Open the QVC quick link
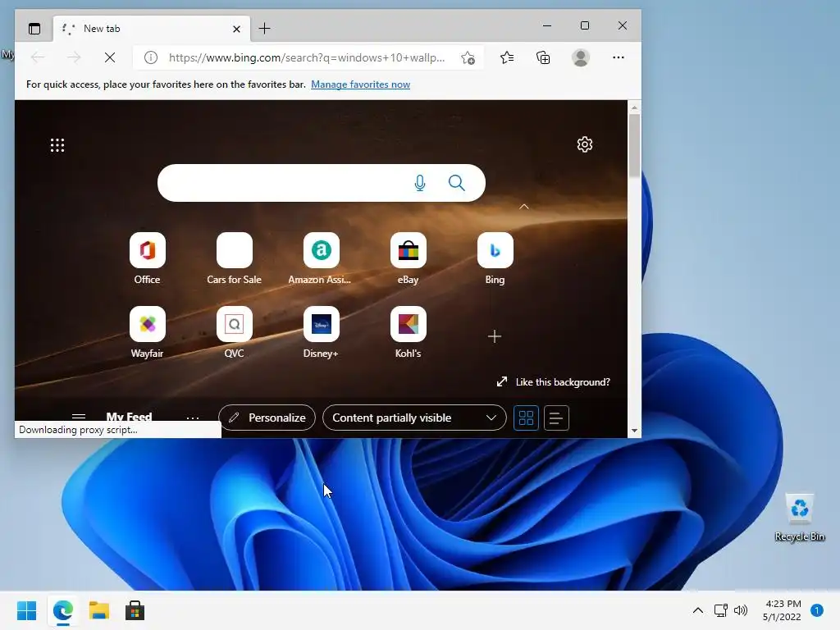Image resolution: width=840 pixels, height=630 pixels. click(234, 332)
